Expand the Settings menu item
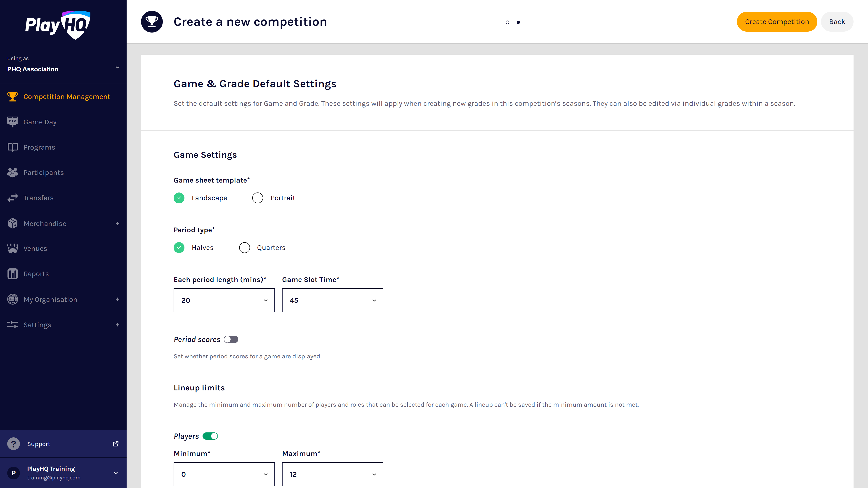 [117, 325]
